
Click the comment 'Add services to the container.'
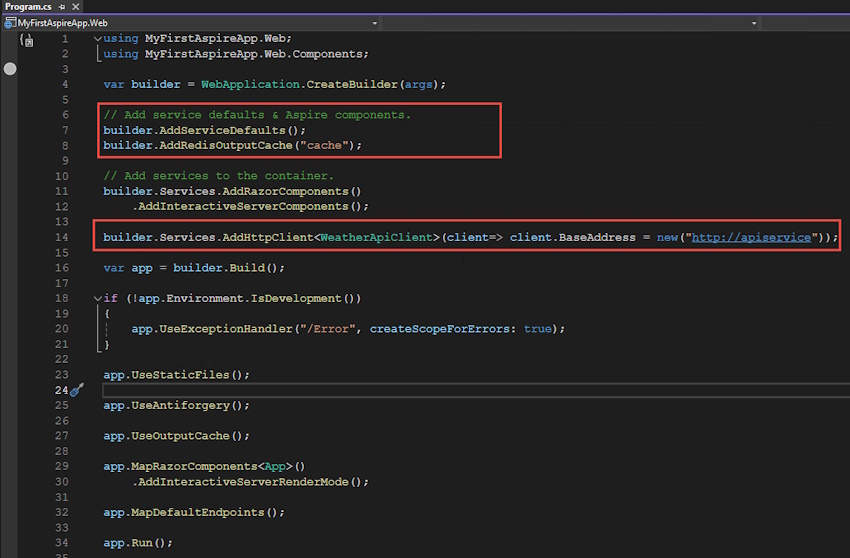218,176
